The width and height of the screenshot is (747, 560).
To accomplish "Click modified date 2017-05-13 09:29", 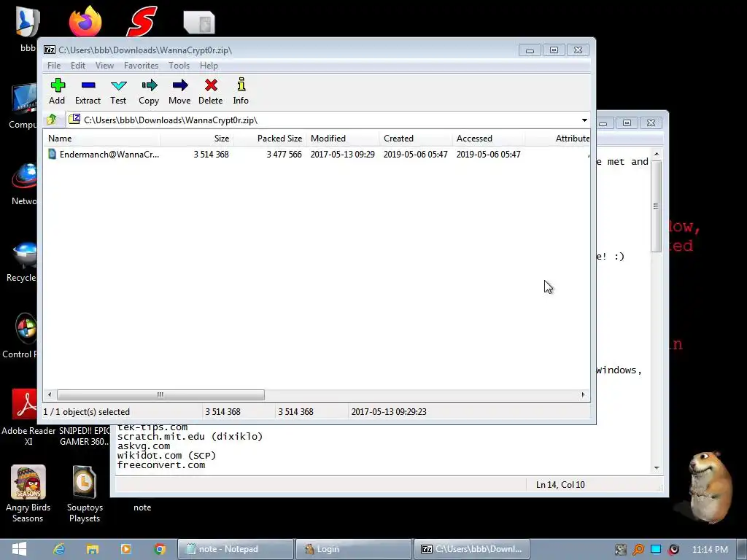I will [343, 155].
